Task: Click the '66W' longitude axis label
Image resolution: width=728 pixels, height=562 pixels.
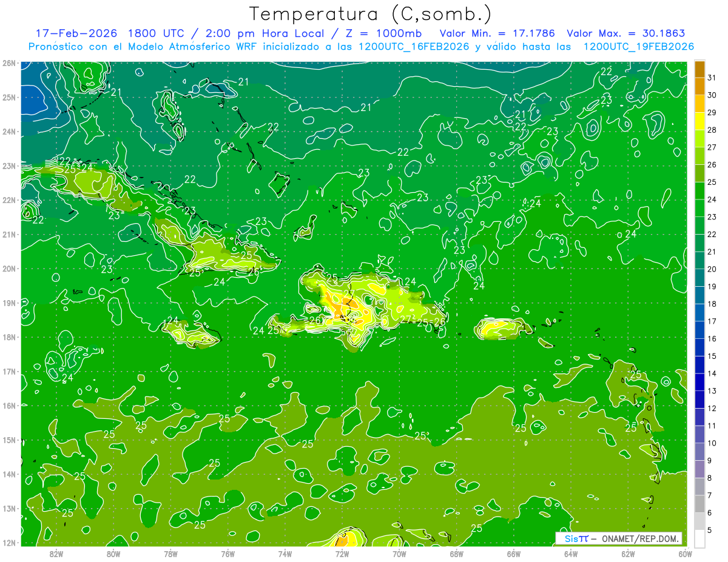Action: 514,553
